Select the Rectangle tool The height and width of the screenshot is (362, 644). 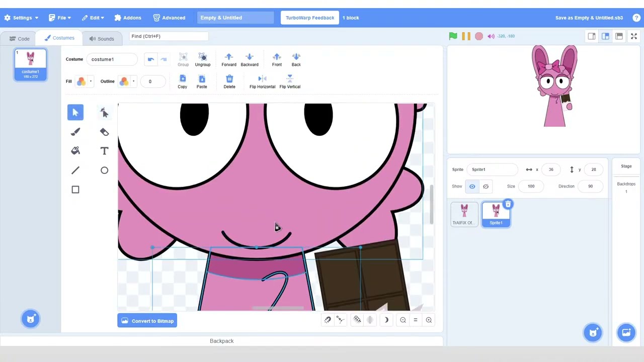75,190
